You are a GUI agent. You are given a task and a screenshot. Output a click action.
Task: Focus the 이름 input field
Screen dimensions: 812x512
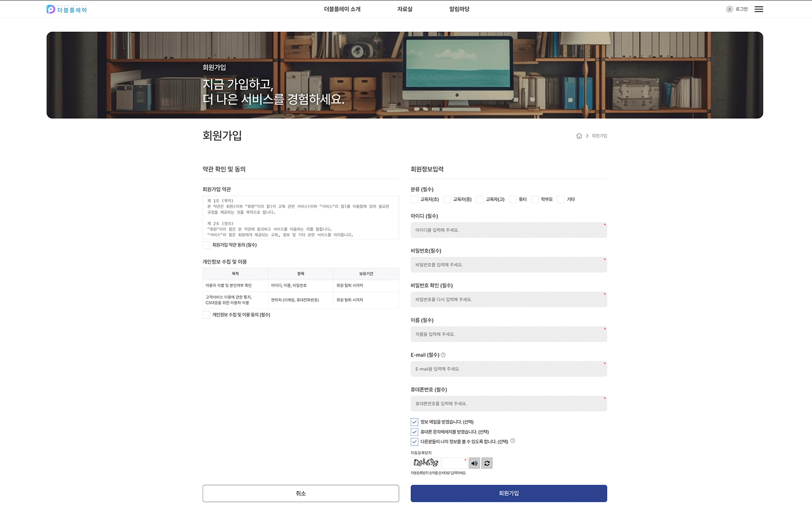click(509, 334)
